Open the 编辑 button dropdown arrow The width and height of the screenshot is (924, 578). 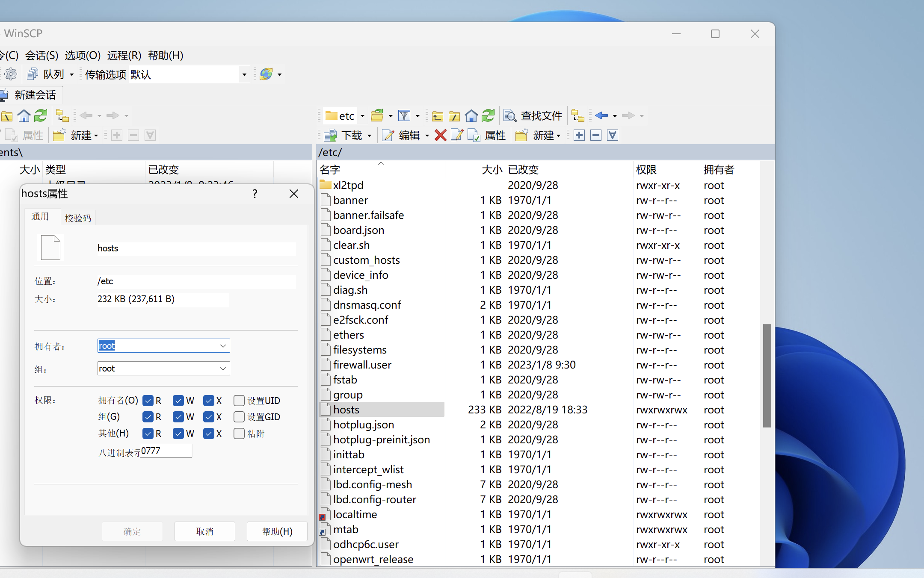pyautogui.click(x=427, y=135)
